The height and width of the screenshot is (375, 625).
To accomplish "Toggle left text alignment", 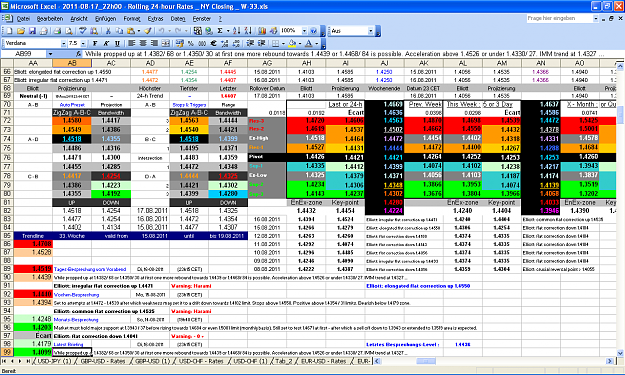I will [131, 43].
